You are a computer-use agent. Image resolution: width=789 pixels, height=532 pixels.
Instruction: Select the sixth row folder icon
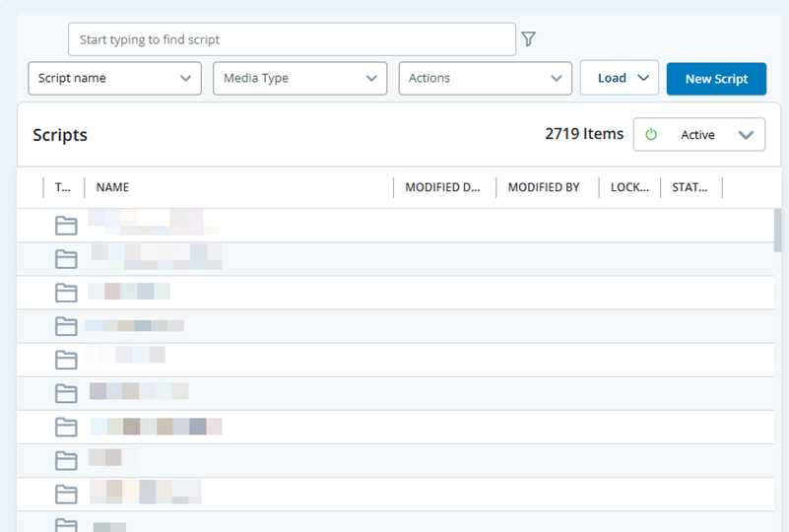66,393
